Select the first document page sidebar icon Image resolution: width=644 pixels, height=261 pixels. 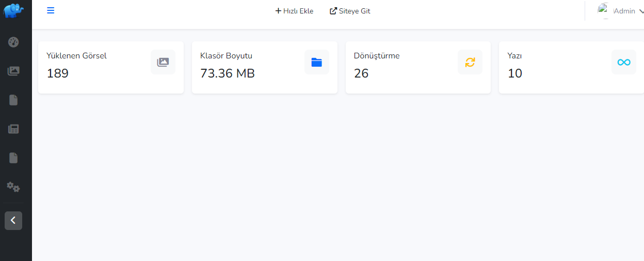(13, 100)
